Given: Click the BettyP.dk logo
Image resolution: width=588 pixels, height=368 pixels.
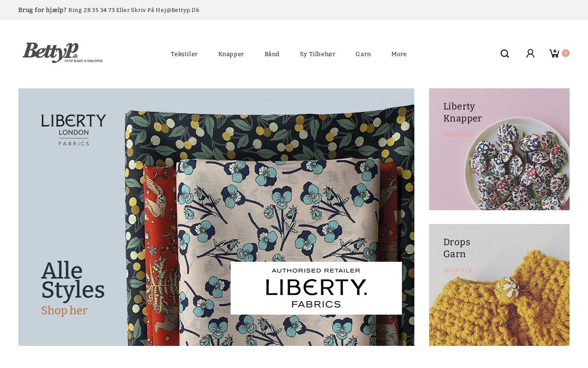Looking at the screenshot, I should click(x=62, y=53).
